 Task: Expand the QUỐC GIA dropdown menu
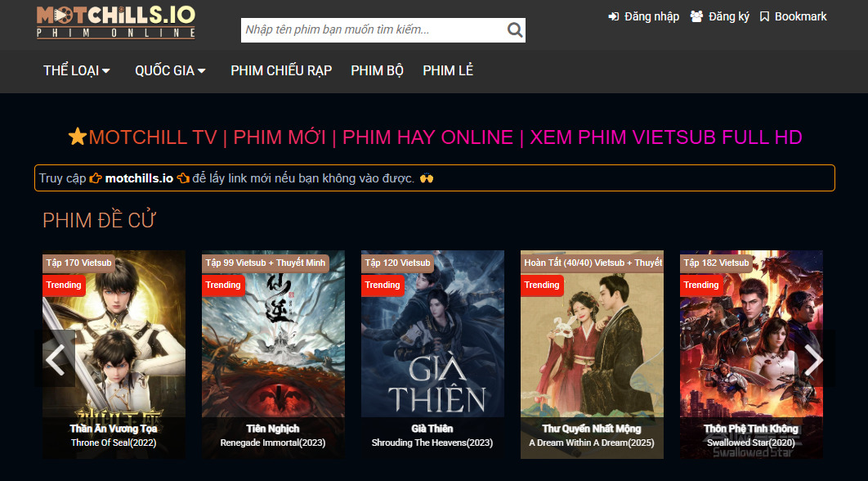click(x=170, y=71)
